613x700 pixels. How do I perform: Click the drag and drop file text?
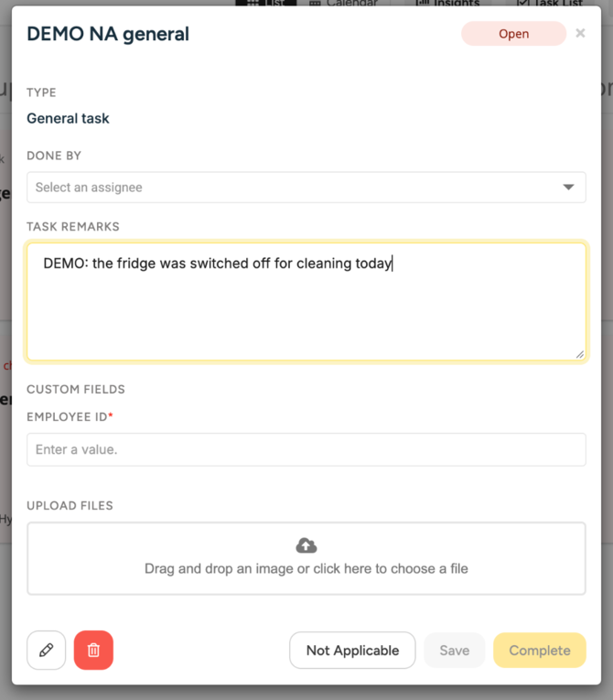coord(306,569)
